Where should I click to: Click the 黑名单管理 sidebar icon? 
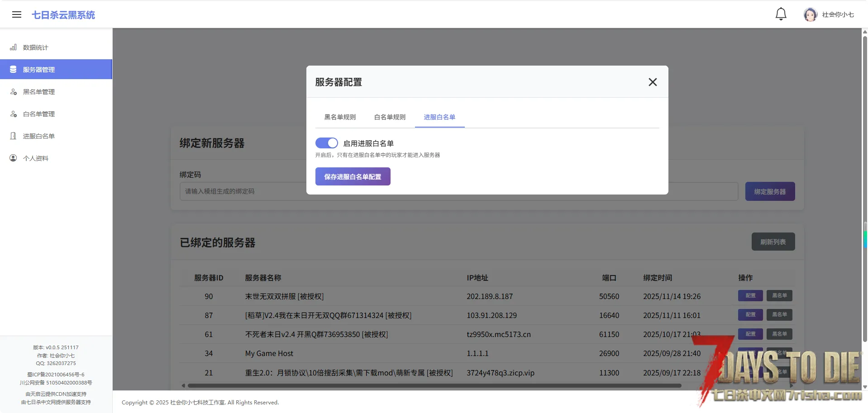coord(14,91)
